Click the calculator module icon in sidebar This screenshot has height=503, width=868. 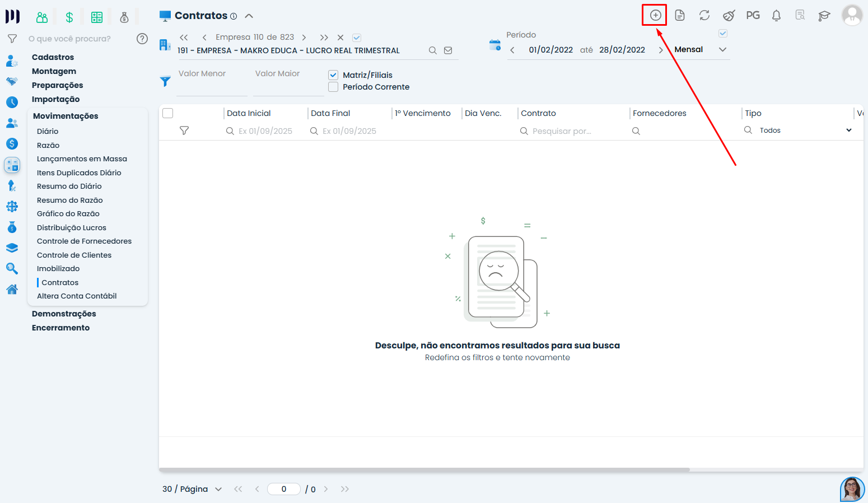pyautogui.click(x=12, y=165)
